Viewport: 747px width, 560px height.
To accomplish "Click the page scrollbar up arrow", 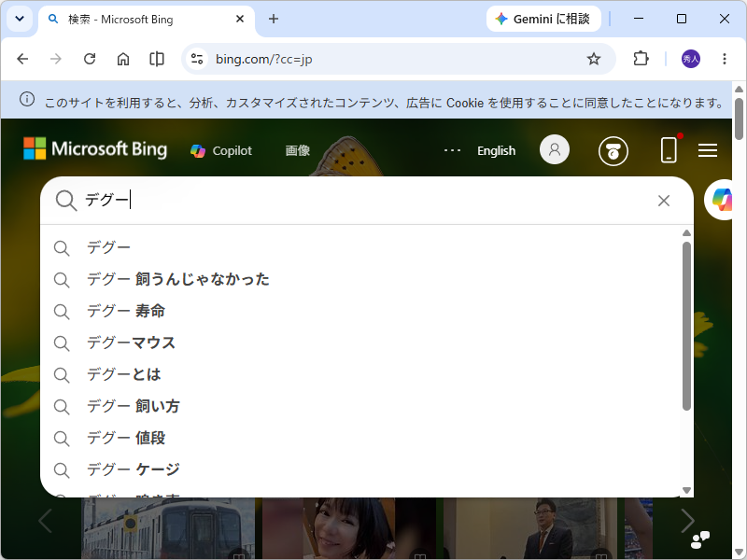I will 739,89.
